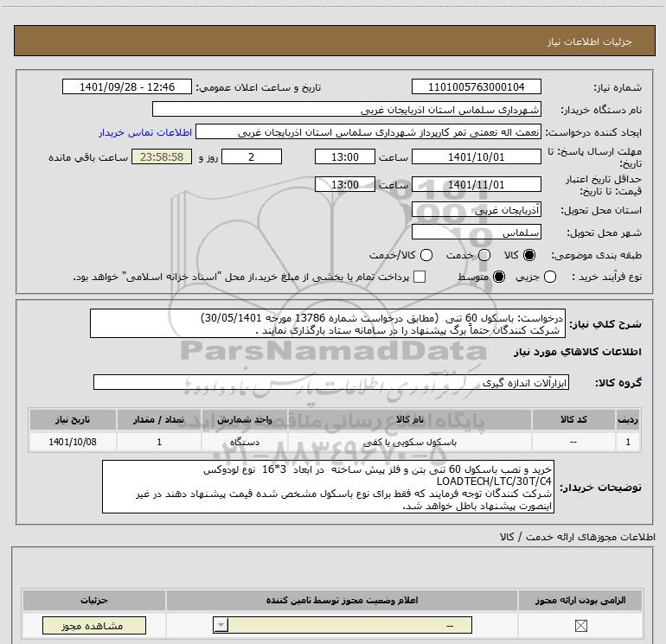Screen dimensions: 666x644
Task: Click the goods group field ابزارآلات اندازه گیری
Action: (331, 382)
